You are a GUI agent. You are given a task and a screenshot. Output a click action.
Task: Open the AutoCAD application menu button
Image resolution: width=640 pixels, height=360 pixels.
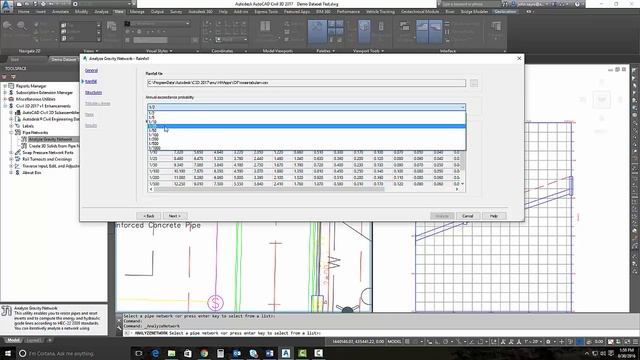(7, 6)
